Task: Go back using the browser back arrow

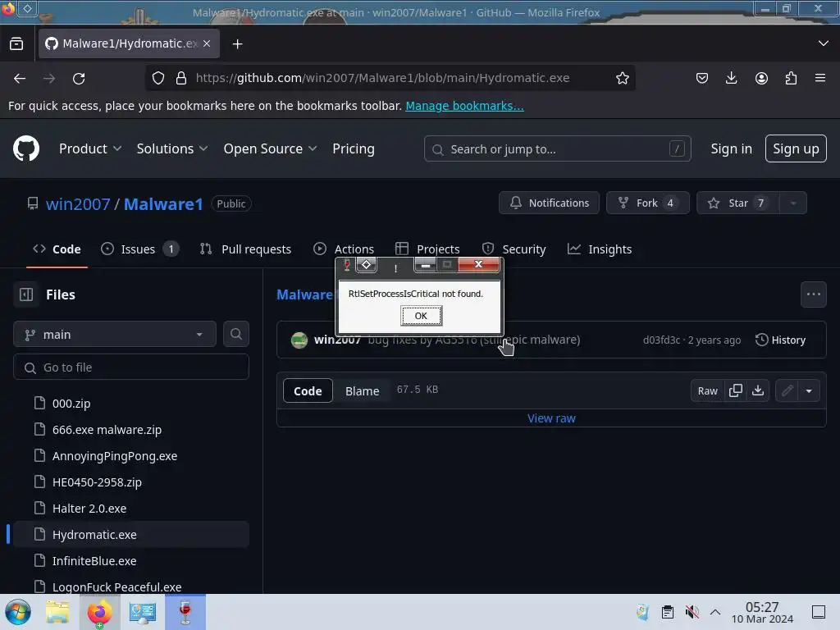Action: tap(20, 78)
